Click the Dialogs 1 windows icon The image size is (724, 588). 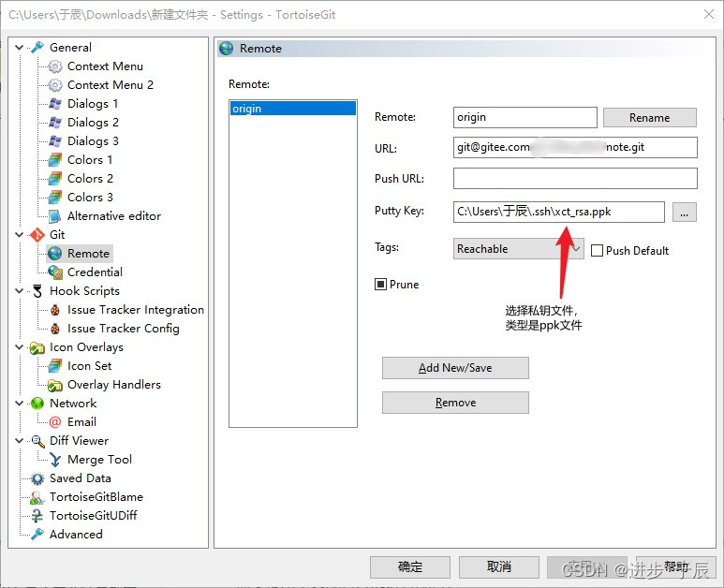55,104
